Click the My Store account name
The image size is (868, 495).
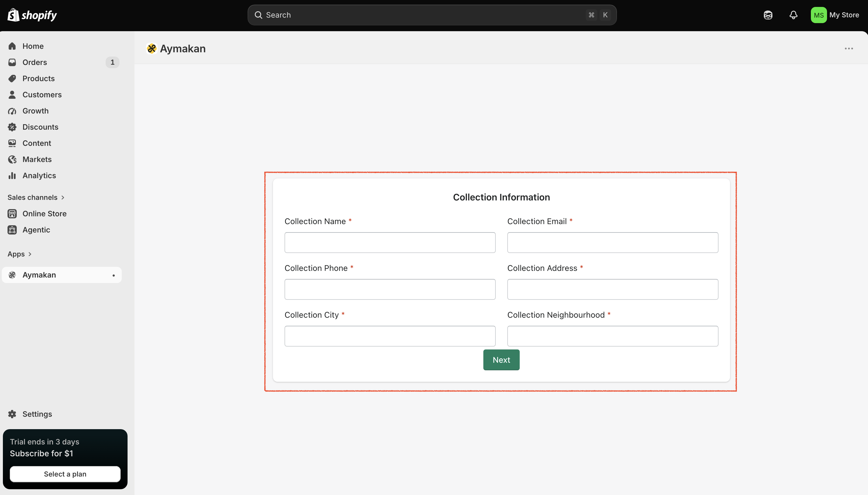[844, 15]
